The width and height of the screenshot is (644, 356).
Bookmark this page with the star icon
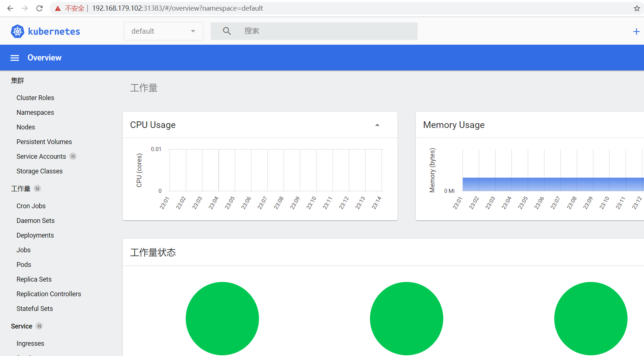coord(637,8)
